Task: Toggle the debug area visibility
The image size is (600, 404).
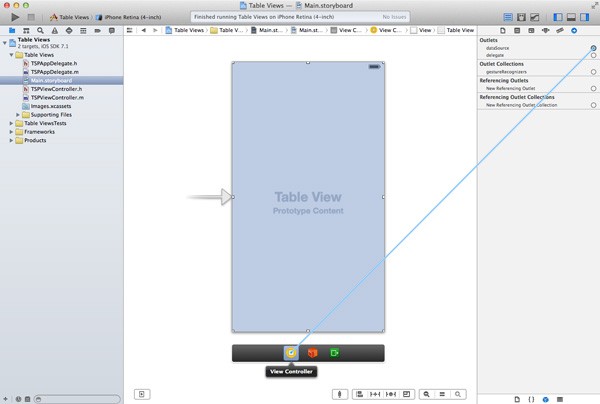Action: pos(571,17)
